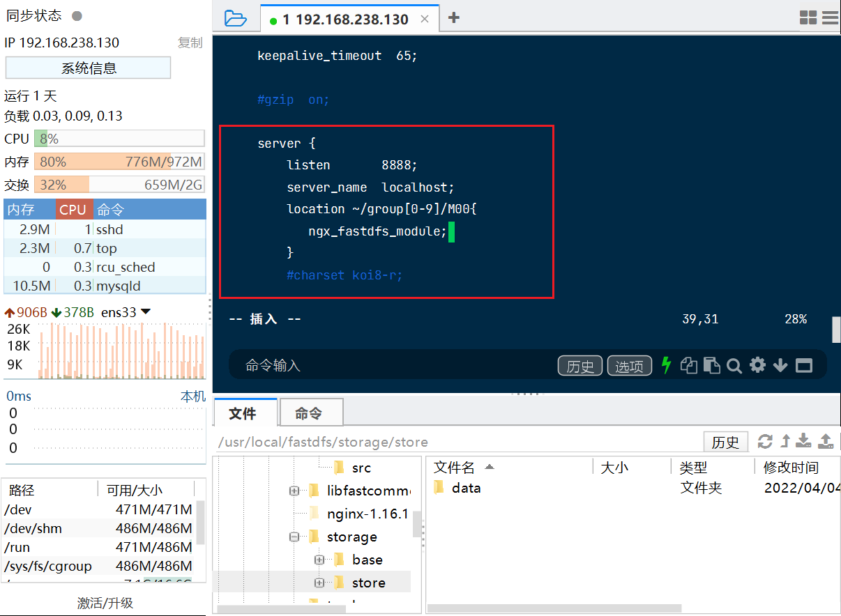Viewport: 841px width, 616px height.
Task: Select the /sys/fs/cgroup disk row
Action: pyautogui.click(x=99, y=566)
